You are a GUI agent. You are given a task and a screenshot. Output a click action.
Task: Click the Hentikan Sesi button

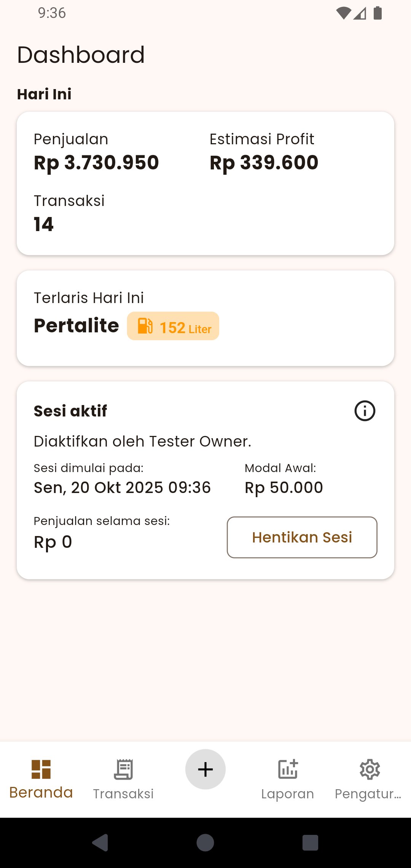[x=302, y=537]
